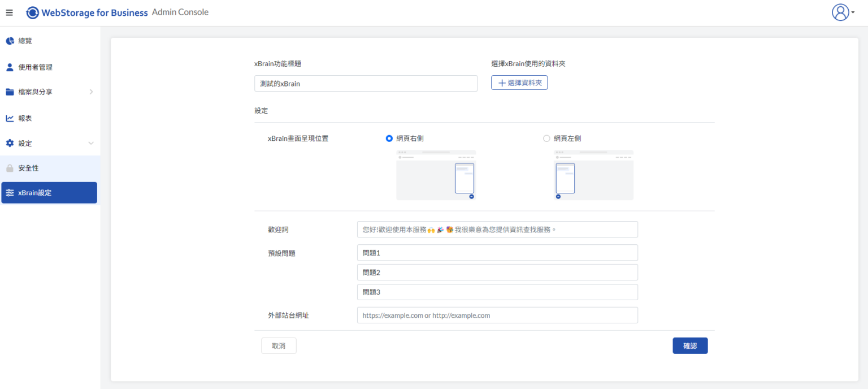Viewport: 868px width, 389px height.
Task: Click the 選擇資料夾 button
Action: click(519, 83)
